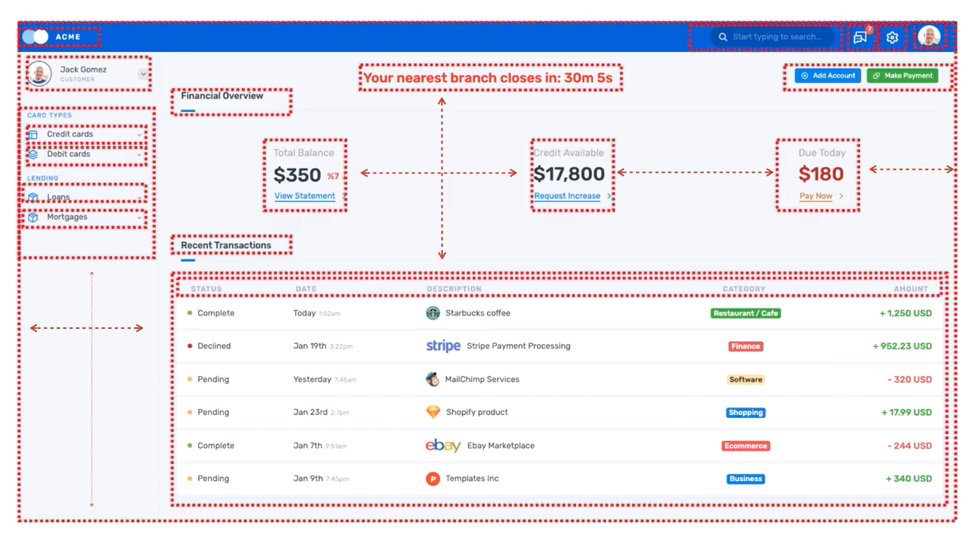Open the messages icon with notification badge
The width and height of the screenshot is (980, 534).
tap(860, 37)
